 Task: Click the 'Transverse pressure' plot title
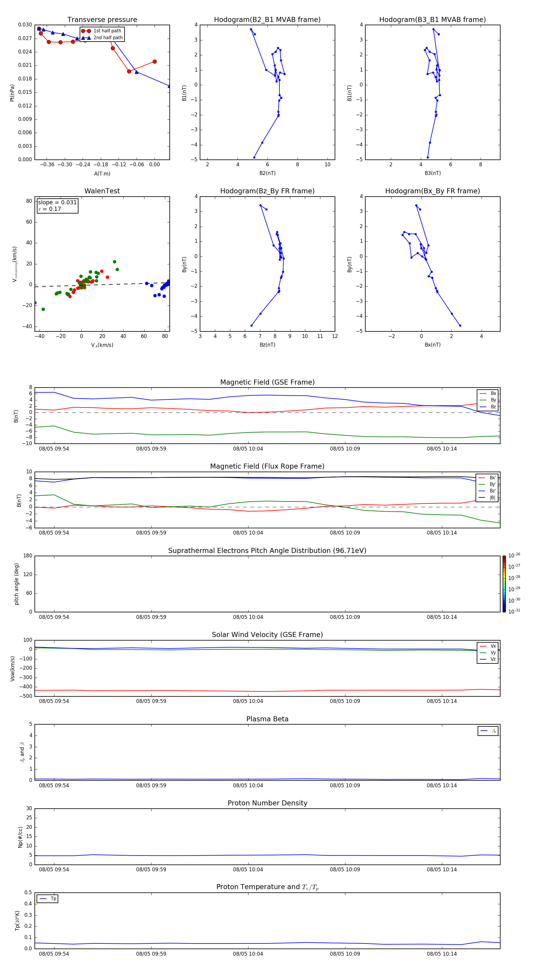[x=102, y=20]
